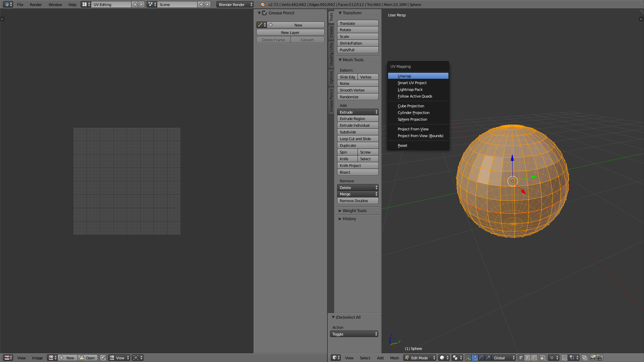Choose Smart UV Project from menu
Screen dimensions: 644x362
[x=412, y=83]
